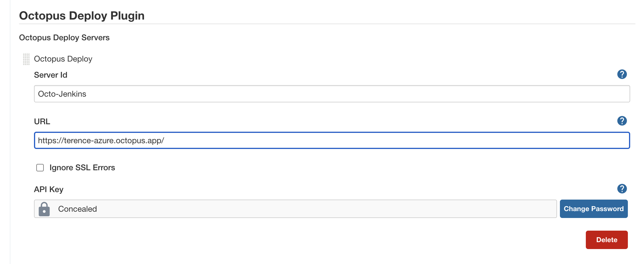The height and width of the screenshot is (264, 644).
Task: Select the Octopus Deploy entry header
Action: (63, 59)
